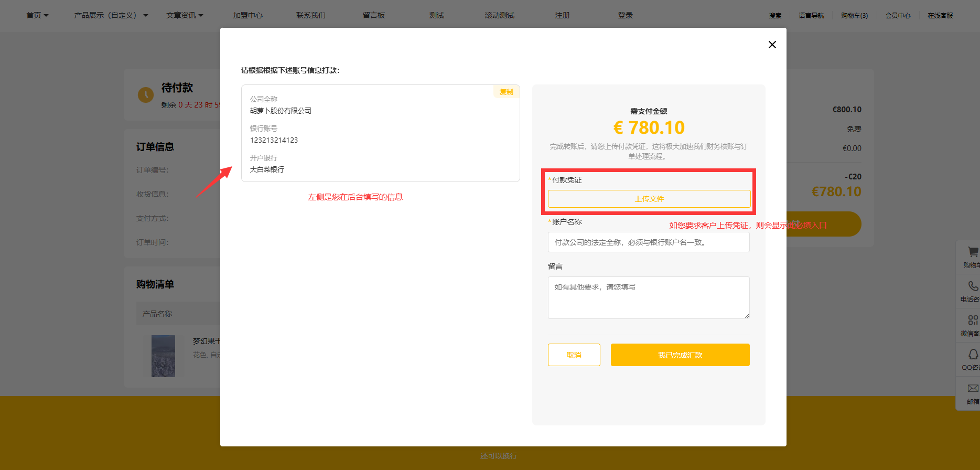Go to 加盟中心 page
Image resolution: width=980 pixels, height=470 pixels.
[248, 15]
